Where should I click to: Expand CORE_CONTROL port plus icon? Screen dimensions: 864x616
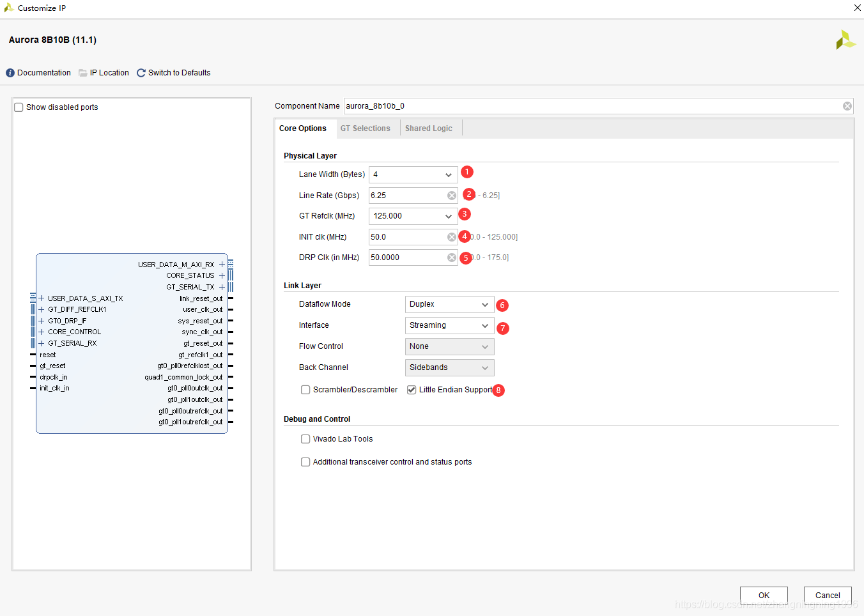(42, 332)
